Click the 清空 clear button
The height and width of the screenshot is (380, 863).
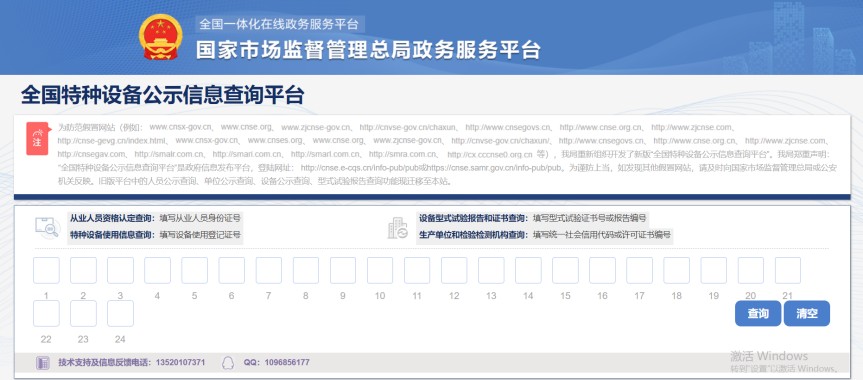(807, 313)
